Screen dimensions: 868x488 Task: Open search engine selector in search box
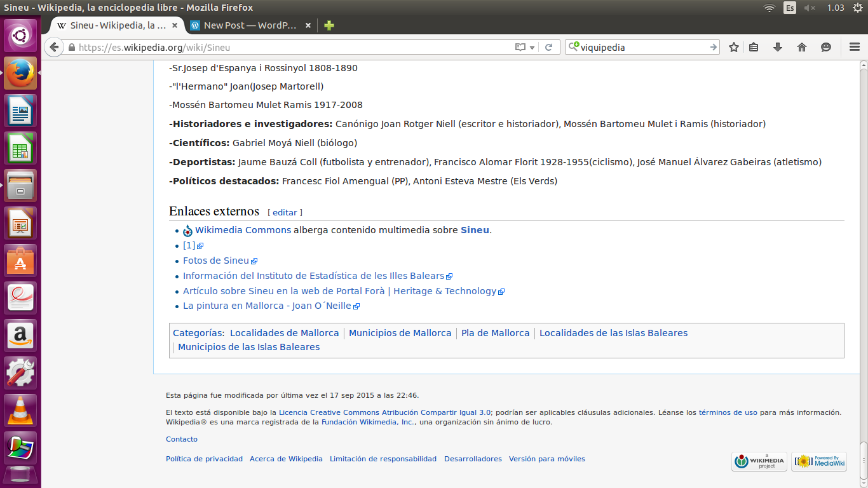(574, 47)
